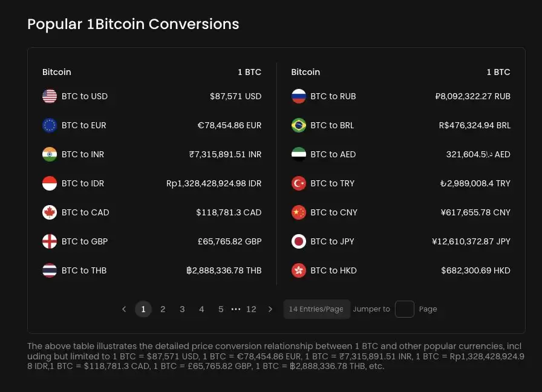Select page 5 in pagination

coord(221,309)
